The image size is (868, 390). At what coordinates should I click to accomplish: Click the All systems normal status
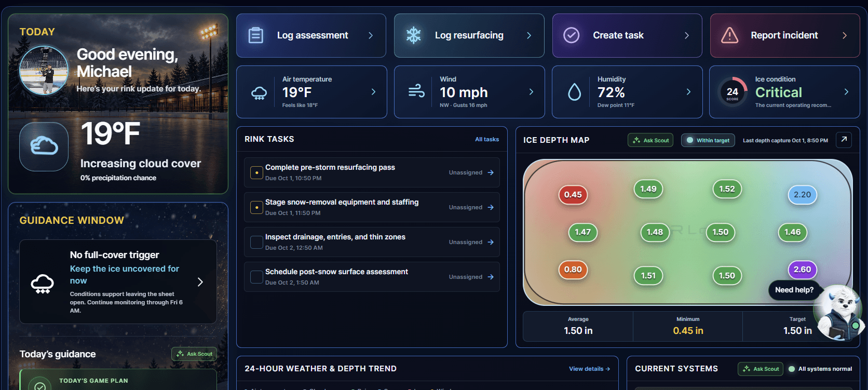820,369
